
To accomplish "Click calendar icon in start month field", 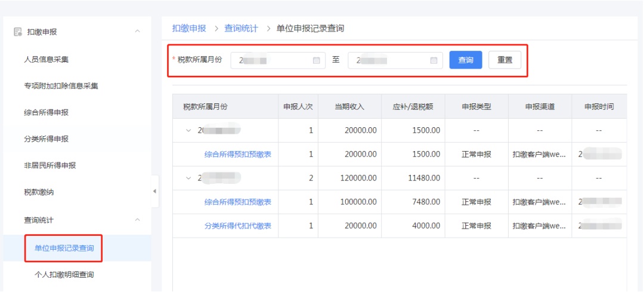I will tap(317, 60).
